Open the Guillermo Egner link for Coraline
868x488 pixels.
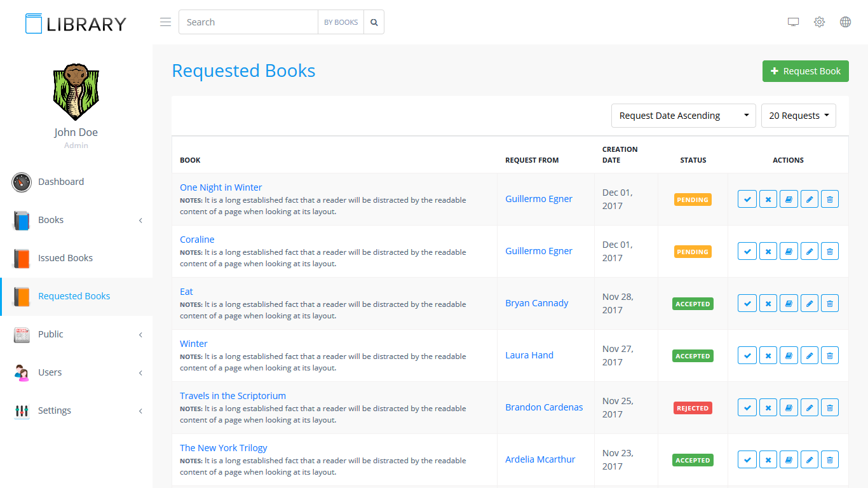(538, 251)
